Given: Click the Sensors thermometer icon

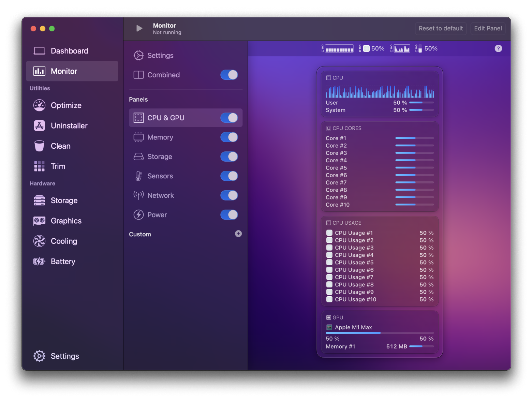Looking at the screenshot, I should coord(138,176).
